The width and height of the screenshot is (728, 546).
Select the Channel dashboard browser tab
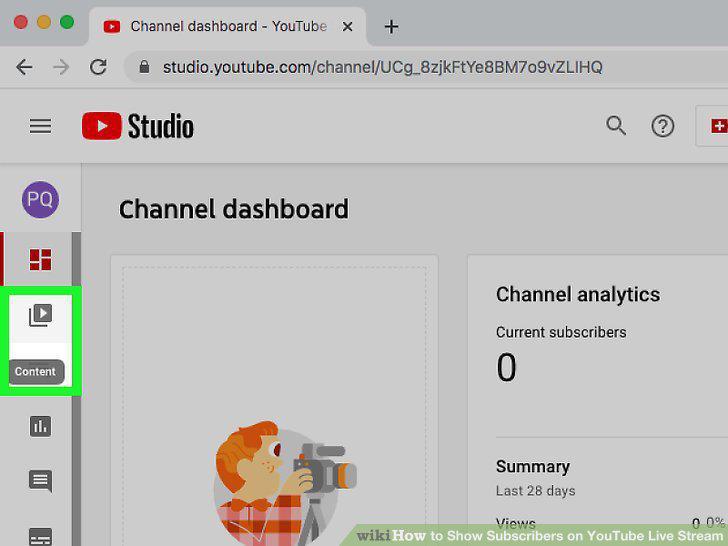tap(228, 26)
